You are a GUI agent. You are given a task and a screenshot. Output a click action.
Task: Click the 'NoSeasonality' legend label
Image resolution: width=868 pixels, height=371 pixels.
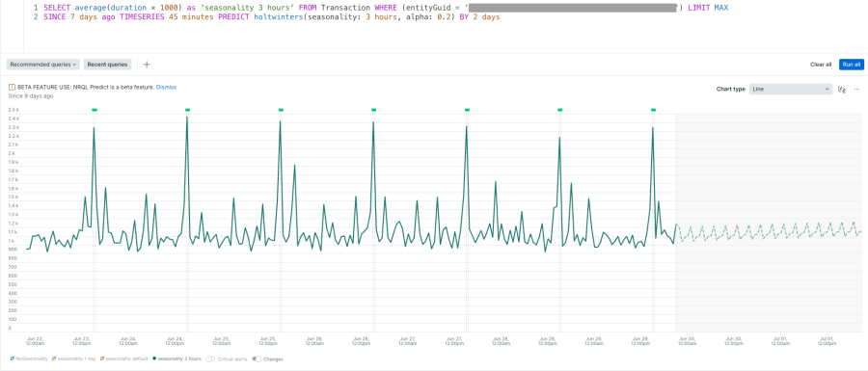[x=32, y=358]
